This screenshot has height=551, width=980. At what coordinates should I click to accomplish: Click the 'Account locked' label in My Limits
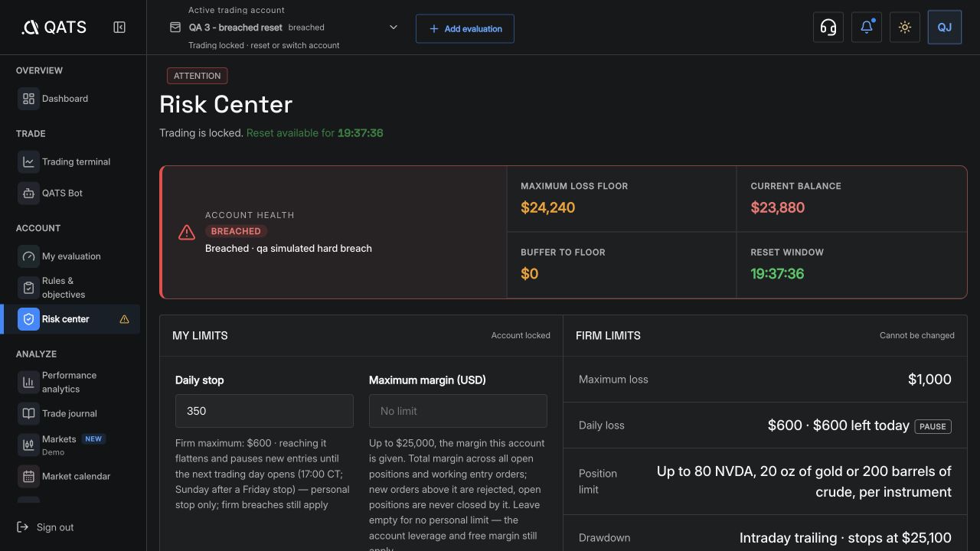coord(521,335)
